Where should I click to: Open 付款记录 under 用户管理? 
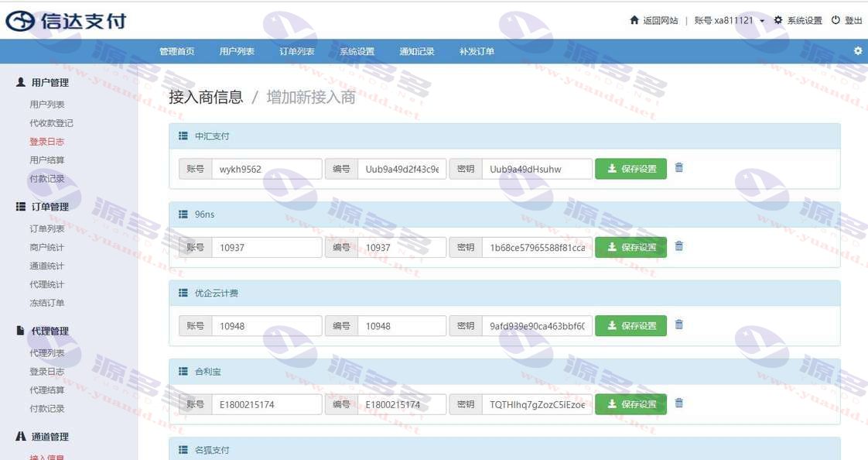point(47,178)
